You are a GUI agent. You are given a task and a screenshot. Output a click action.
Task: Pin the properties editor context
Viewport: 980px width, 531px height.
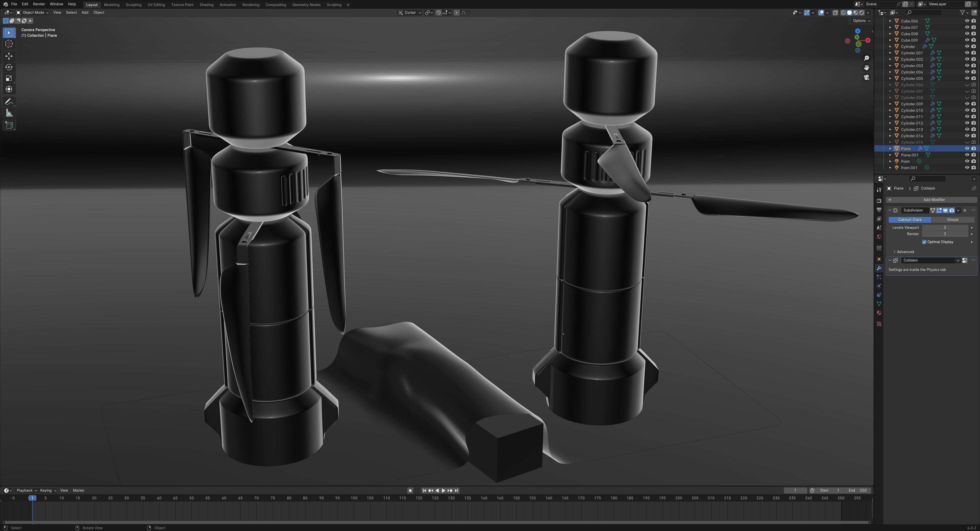974,188
